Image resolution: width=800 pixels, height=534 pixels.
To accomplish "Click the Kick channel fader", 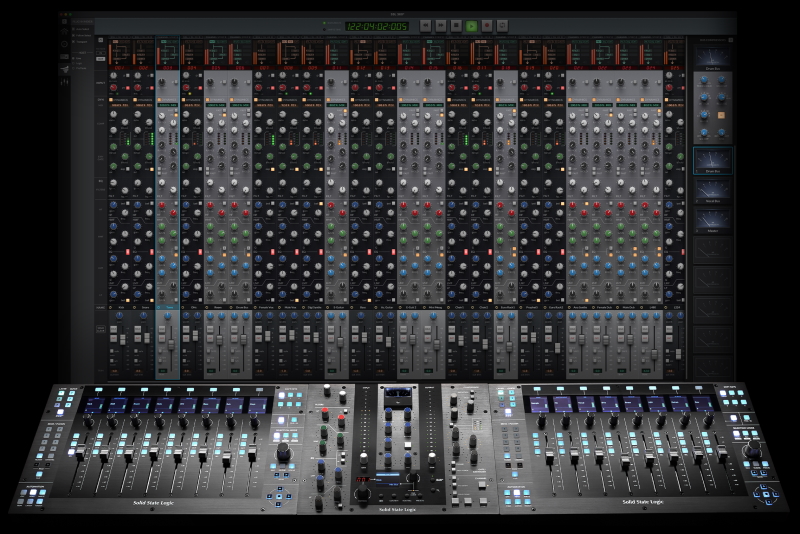I will [x=122, y=340].
